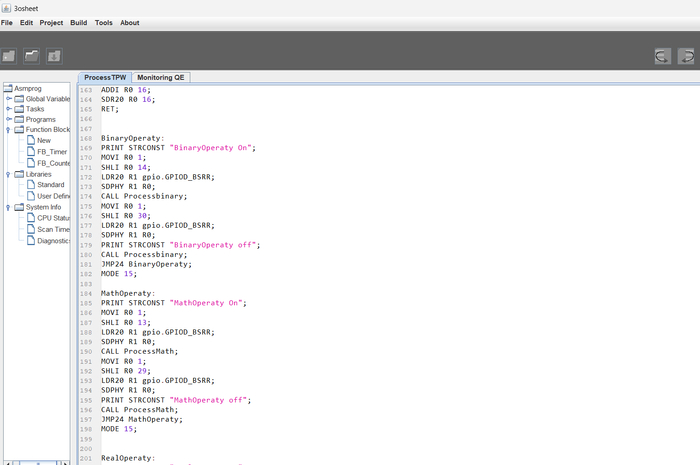
Task: Expand the Tasks tree node
Action: tap(8, 109)
